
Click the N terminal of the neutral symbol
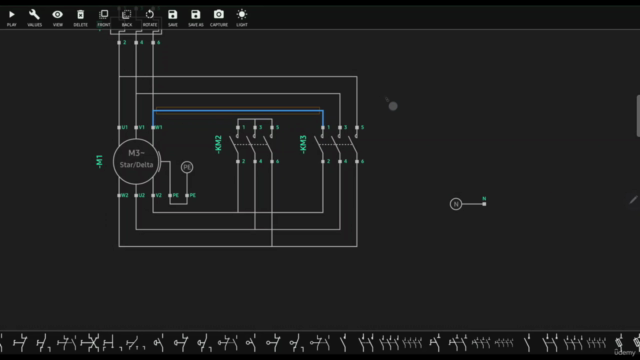(x=484, y=204)
